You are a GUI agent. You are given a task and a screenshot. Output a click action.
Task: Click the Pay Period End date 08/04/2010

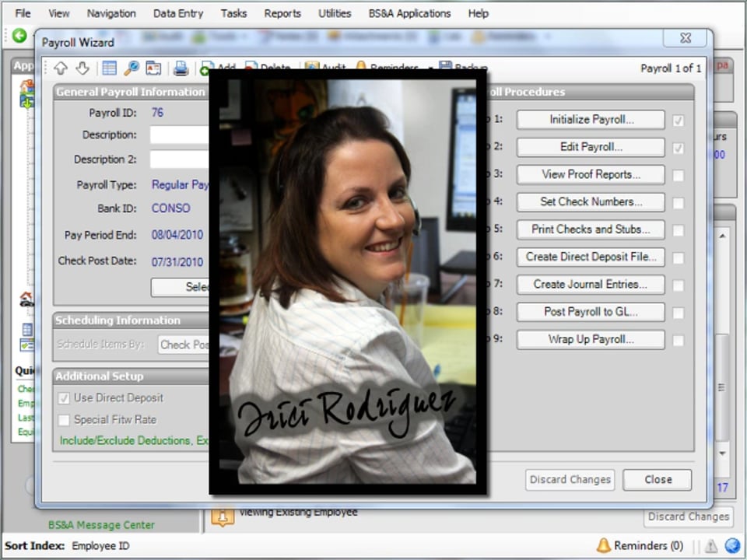pyautogui.click(x=177, y=235)
